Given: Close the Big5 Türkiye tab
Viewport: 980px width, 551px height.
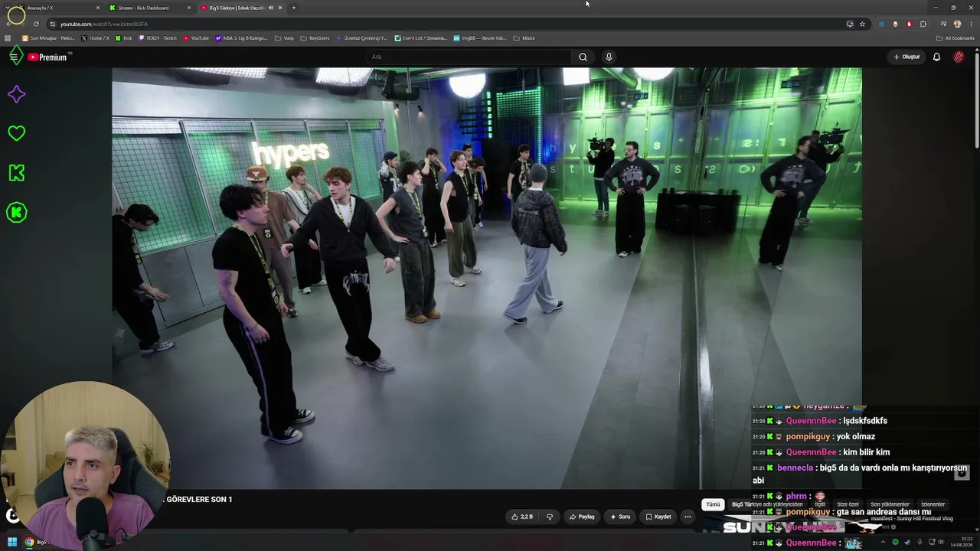Looking at the screenshot, I should coord(280,8).
